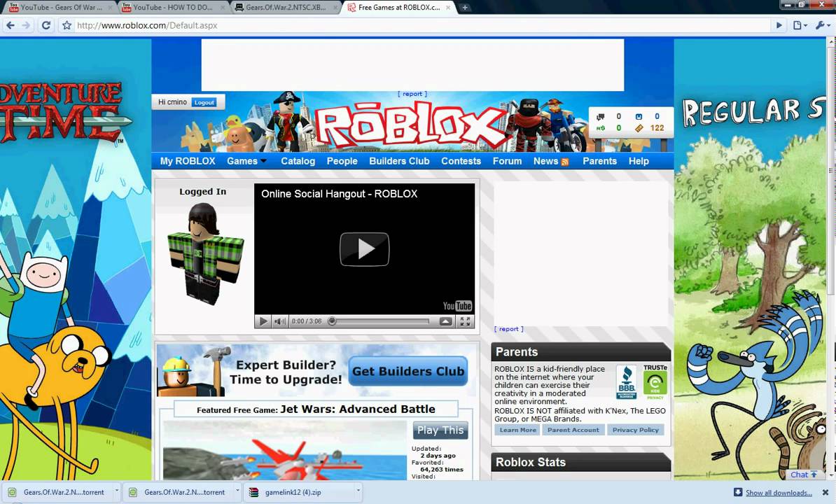The image size is (836, 504).
Task: Click the messages icon in stats box
Action: coord(600,117)
